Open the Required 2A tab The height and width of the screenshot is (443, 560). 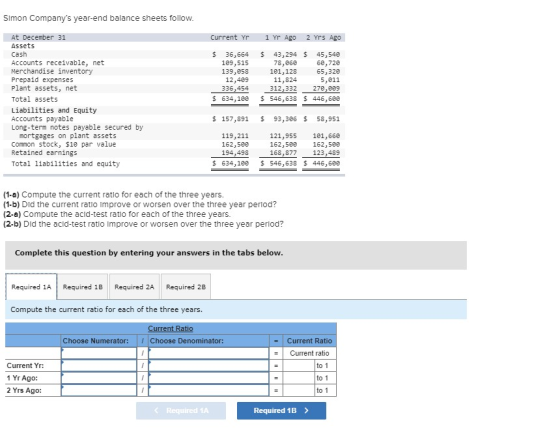134,287
